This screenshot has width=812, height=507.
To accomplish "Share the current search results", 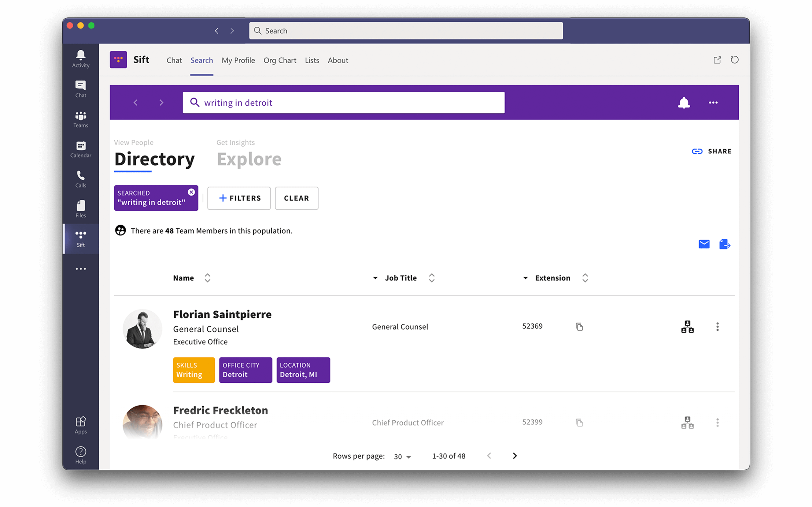I will [711, 151].
